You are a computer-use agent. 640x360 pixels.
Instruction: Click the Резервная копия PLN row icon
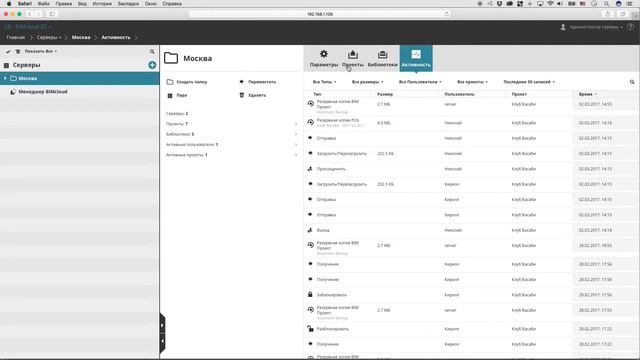[x=311, y=122]
